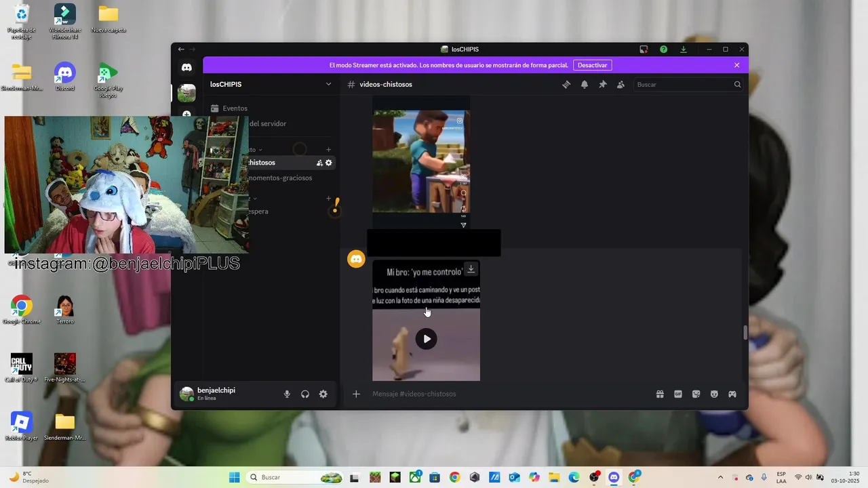Screen dimensions: 868x488
Task: Add a channel with the upper plus icon
Action: click(x=329, y=150)
